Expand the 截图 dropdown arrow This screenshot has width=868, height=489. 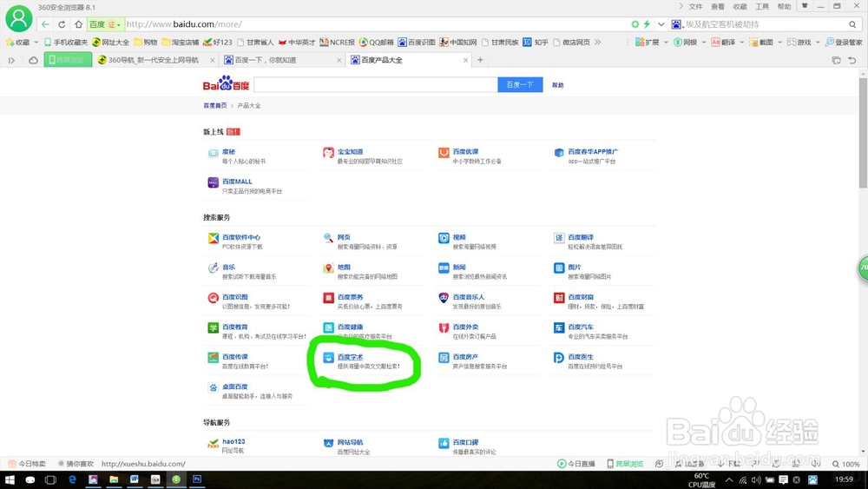(x=779, y=42)
